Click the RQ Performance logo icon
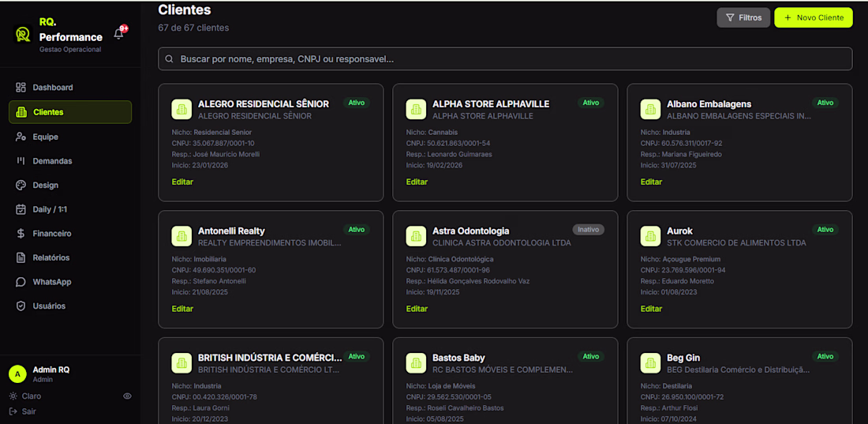The width and height of the screenshot is (868, 424). pyautogui.click(x=23, y=35)
